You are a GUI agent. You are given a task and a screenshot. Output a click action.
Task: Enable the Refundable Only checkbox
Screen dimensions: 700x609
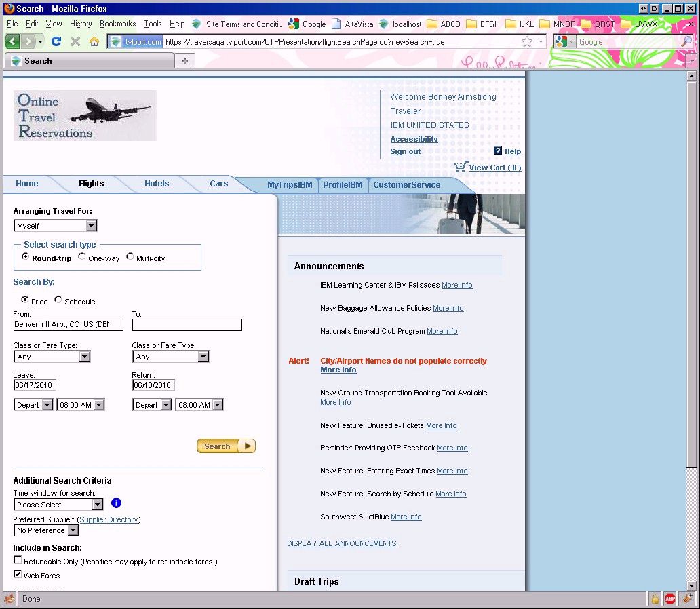coord(18,561)
